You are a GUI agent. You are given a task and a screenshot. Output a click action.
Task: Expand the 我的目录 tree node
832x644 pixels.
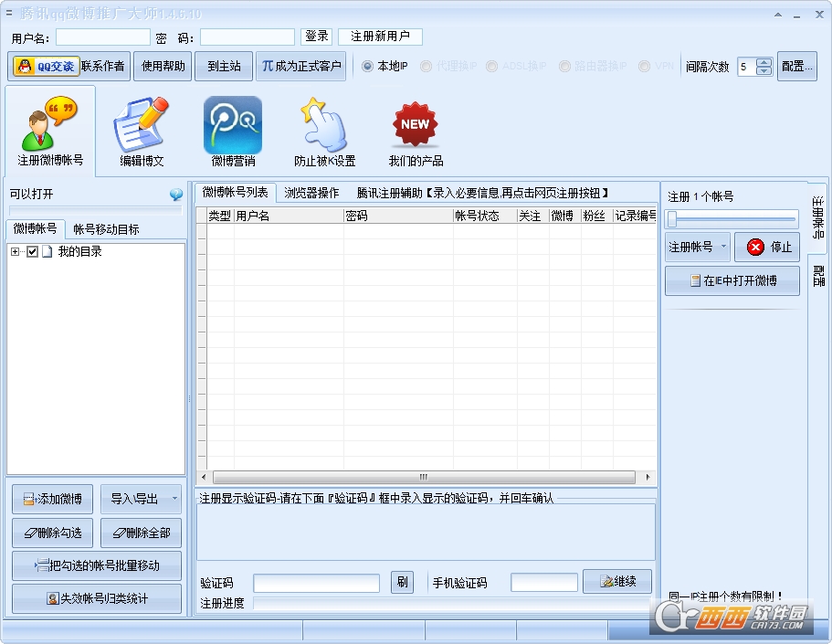15,251
